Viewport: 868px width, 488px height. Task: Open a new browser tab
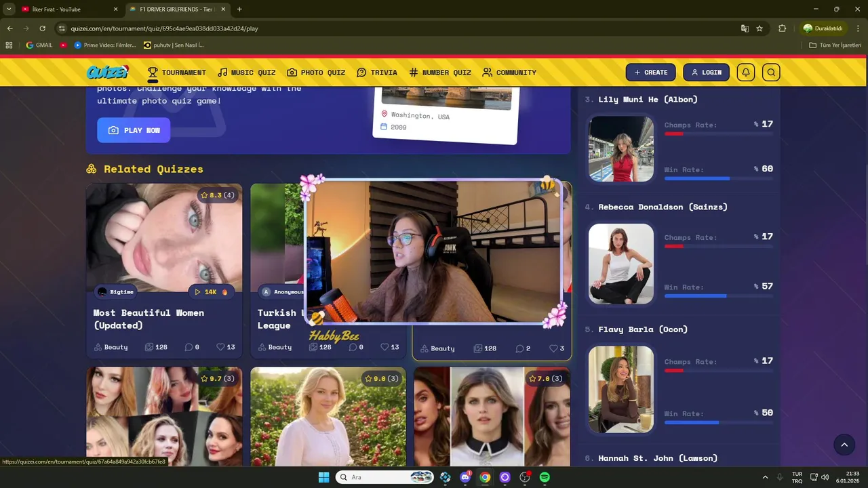[239, 9]
